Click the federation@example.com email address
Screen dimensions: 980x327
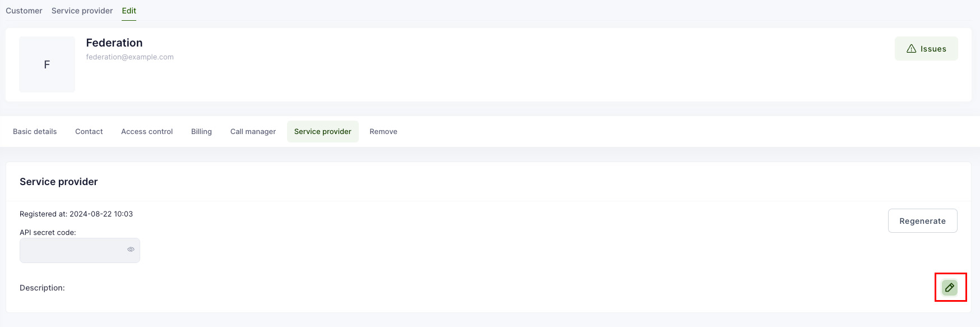130,57
